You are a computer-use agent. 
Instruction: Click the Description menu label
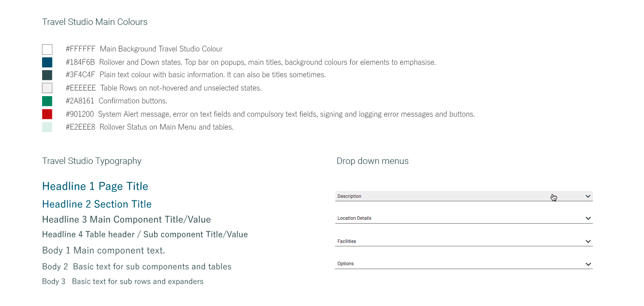(x=349, y=196)
